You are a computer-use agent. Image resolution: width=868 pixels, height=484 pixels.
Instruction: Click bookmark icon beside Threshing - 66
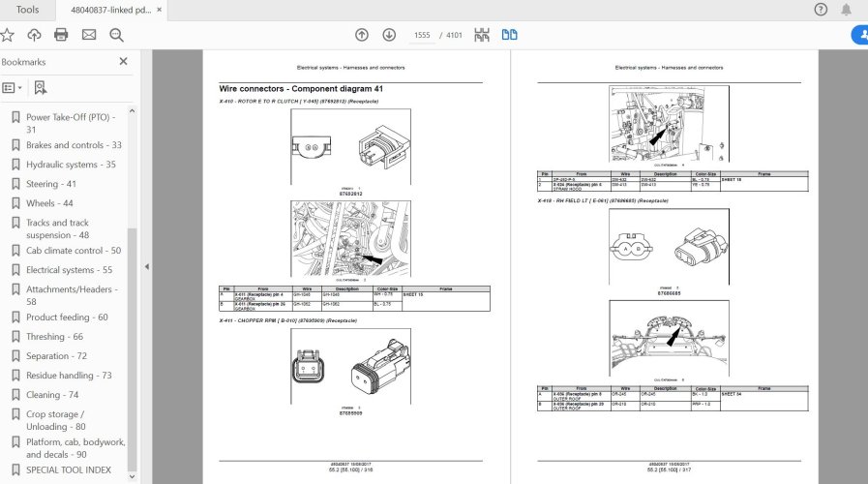click(x=15, y=337)
